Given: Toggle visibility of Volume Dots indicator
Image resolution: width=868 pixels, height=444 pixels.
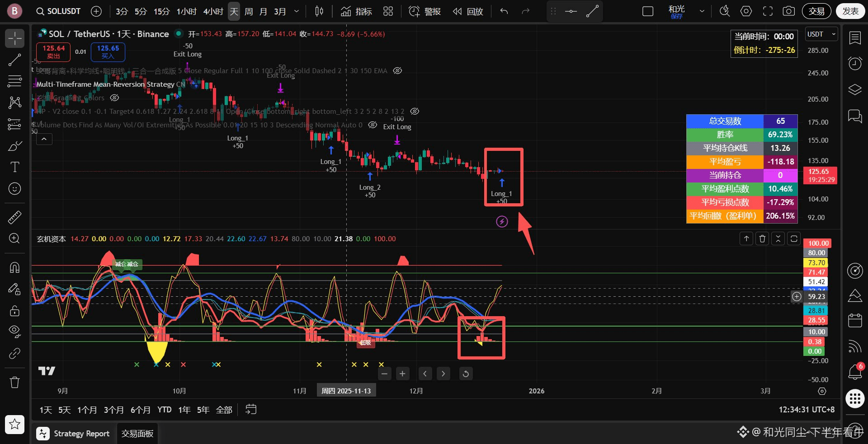Looking at the screenshot, I should coord(373,125).
